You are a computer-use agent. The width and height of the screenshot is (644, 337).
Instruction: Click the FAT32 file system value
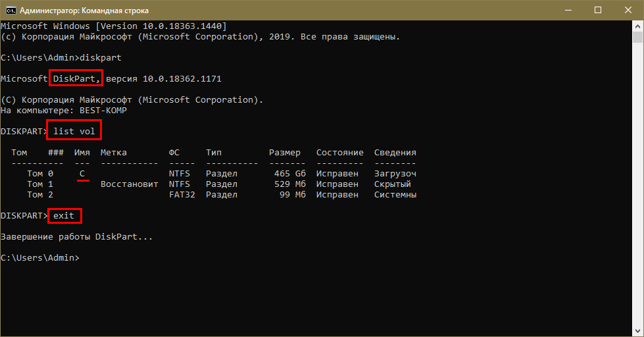[182, 195]
